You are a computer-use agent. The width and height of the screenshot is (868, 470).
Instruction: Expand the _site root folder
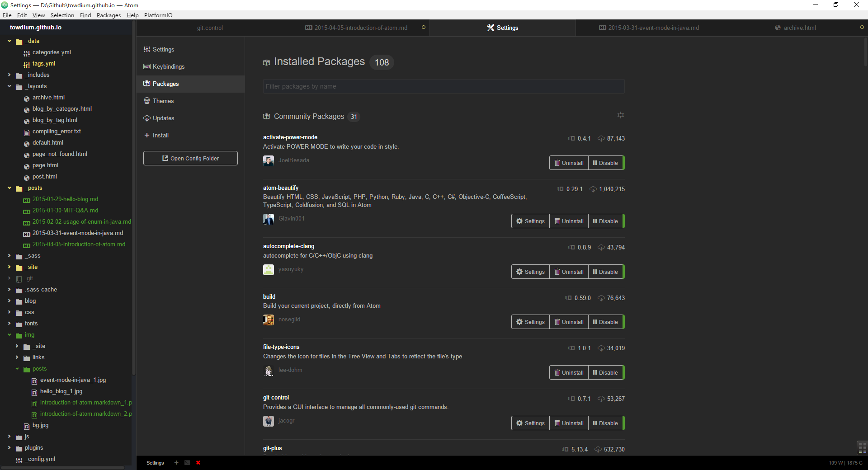coord(9,267)
